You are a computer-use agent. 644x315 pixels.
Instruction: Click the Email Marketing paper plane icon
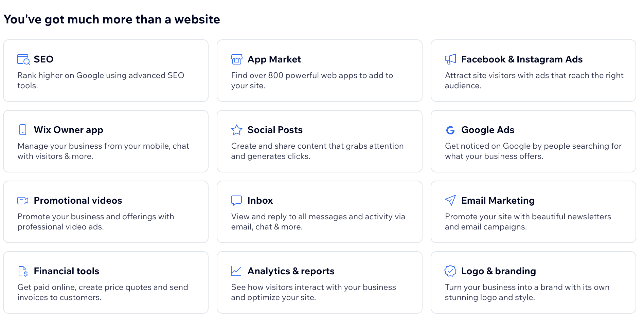(450, 200)
